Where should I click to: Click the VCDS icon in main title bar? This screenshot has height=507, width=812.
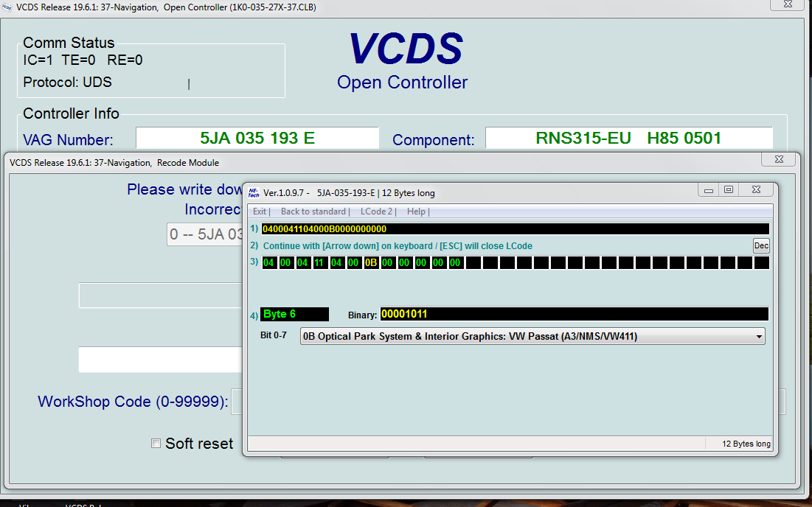pyautogui.click(x=7, y=7)
